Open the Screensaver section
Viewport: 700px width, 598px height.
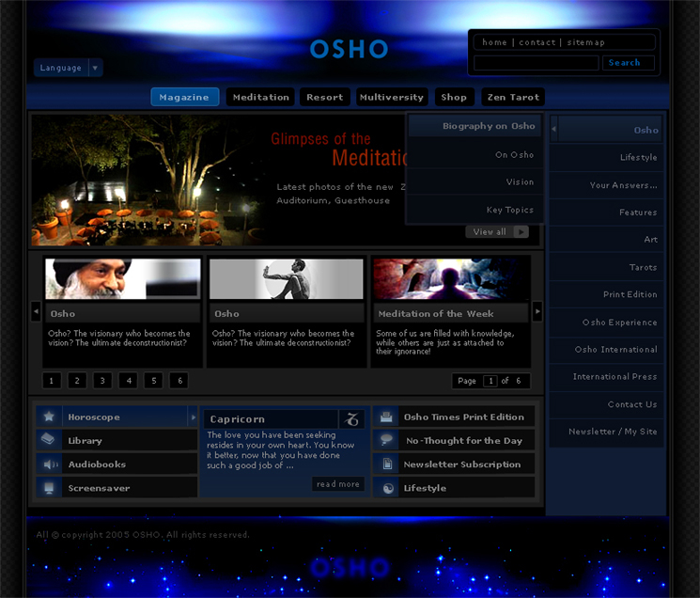tap(117, 488)
